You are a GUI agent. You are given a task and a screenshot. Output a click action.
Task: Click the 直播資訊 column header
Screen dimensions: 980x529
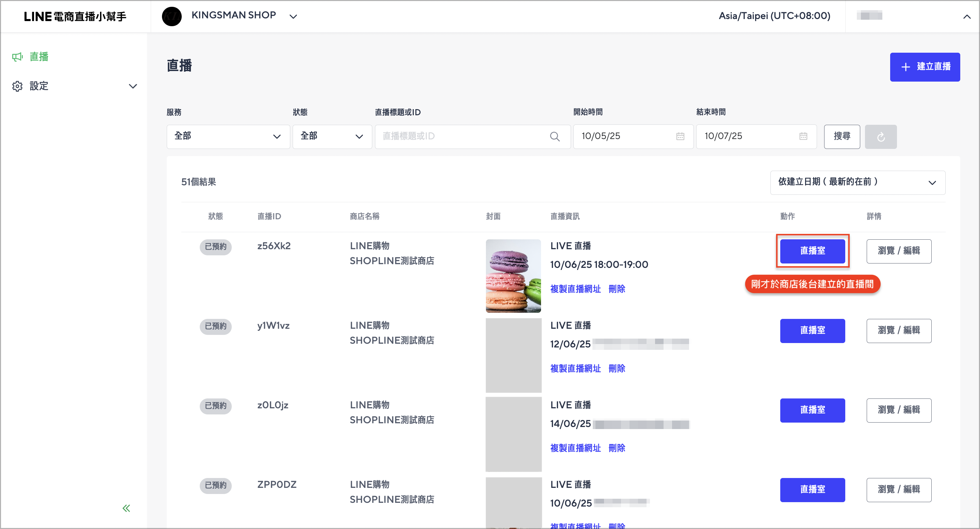point(565,216)
